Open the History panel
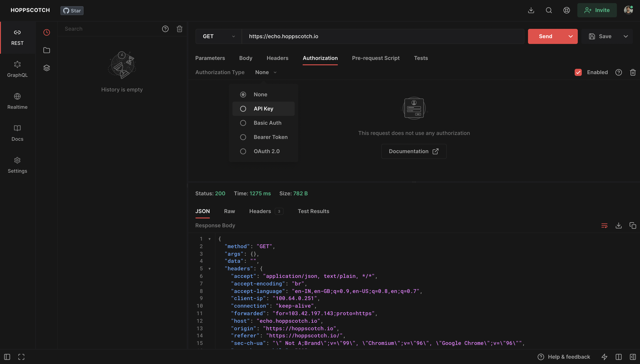The width and height of the screenshot is (640, 364). 46,32
